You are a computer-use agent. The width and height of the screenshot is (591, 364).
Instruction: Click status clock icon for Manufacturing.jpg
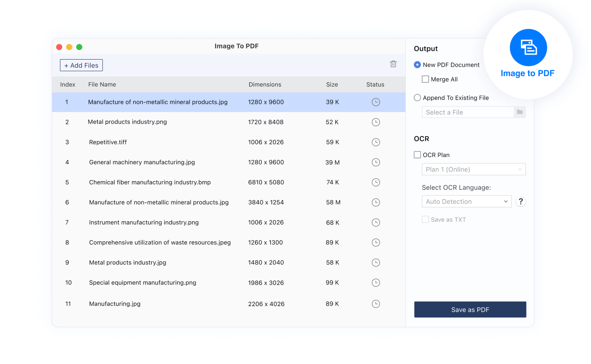[376, 304]
